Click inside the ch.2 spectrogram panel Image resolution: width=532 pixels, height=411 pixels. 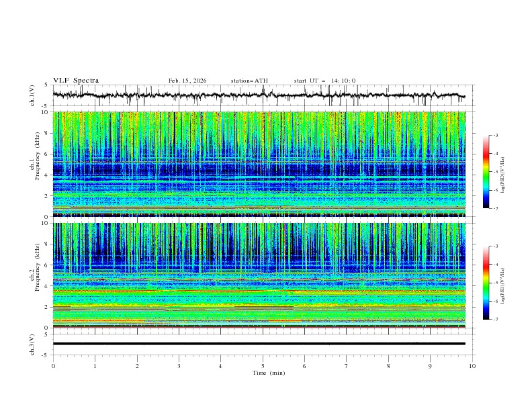(x=259, y=275)
